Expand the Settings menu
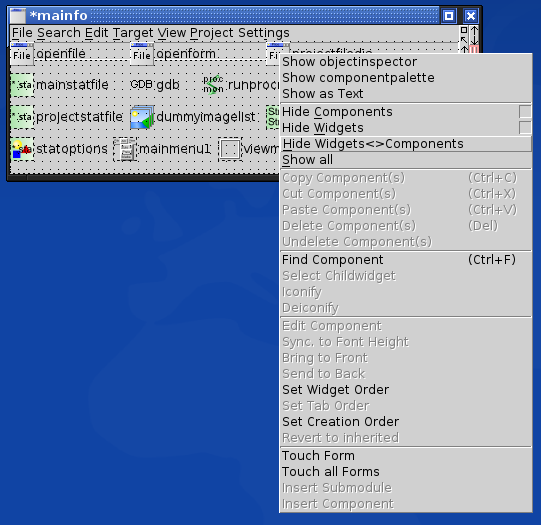Image resolution: width=541 pixels, height=525 pixels. [x=264, y=33]
